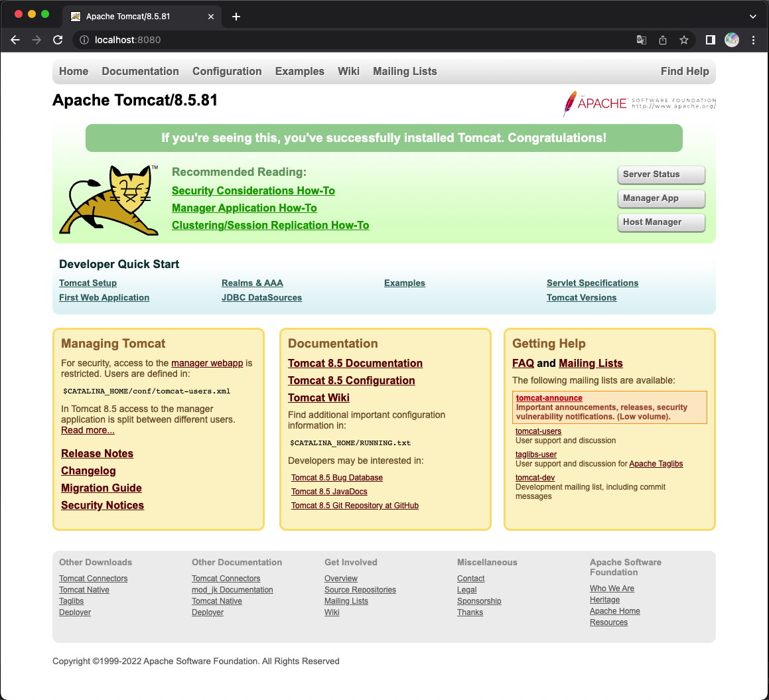Open First Web Application link
Viewport: 769px width, 700px height.
(x=104, y=298)
